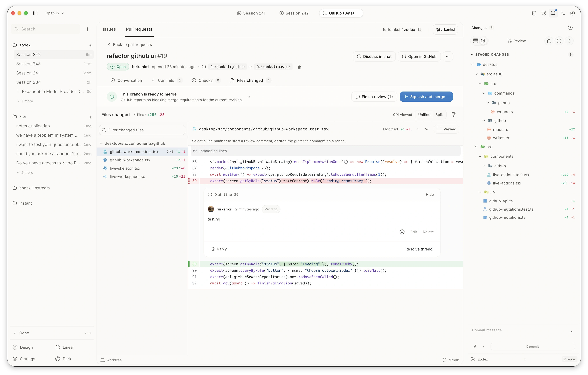Open the more options ellipsis beside Open in GitHub
This screenshot has width=588, height=375.
pos(448,56)
